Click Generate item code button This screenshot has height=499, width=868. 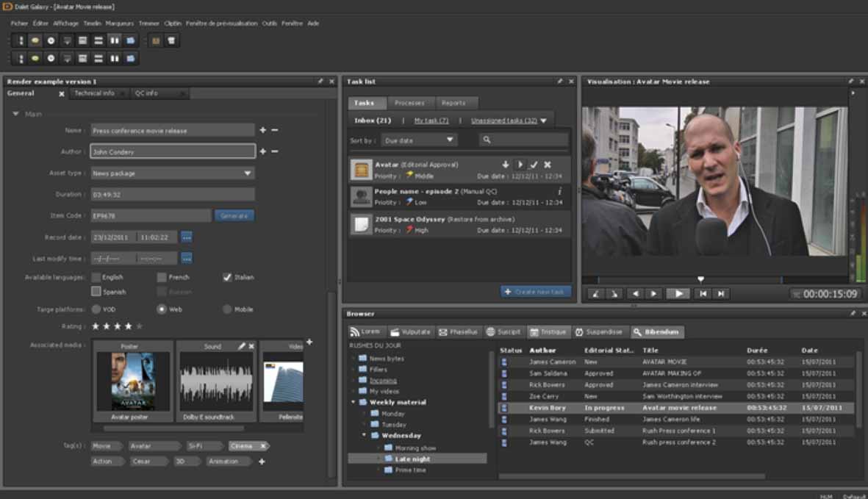pyautogui.click(x=234, y=216)
